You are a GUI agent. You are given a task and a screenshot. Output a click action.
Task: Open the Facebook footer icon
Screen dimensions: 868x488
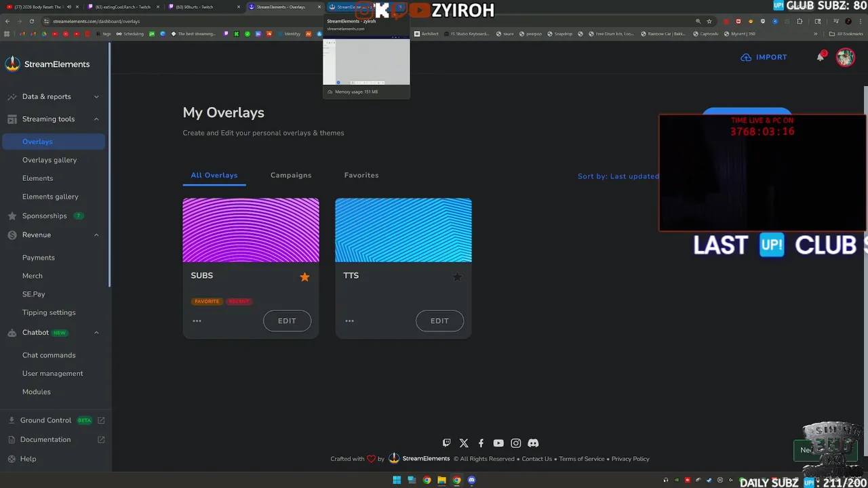point(481,443)
